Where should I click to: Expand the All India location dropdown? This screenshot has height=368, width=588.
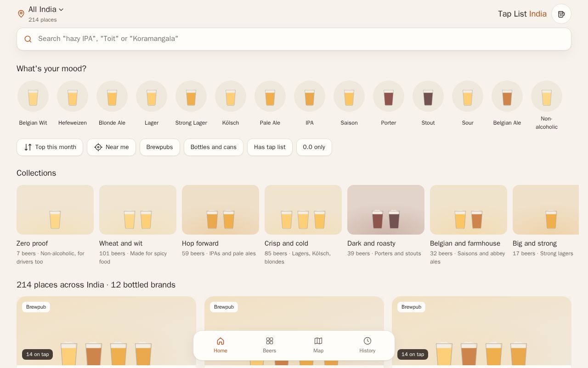[46, 9]
